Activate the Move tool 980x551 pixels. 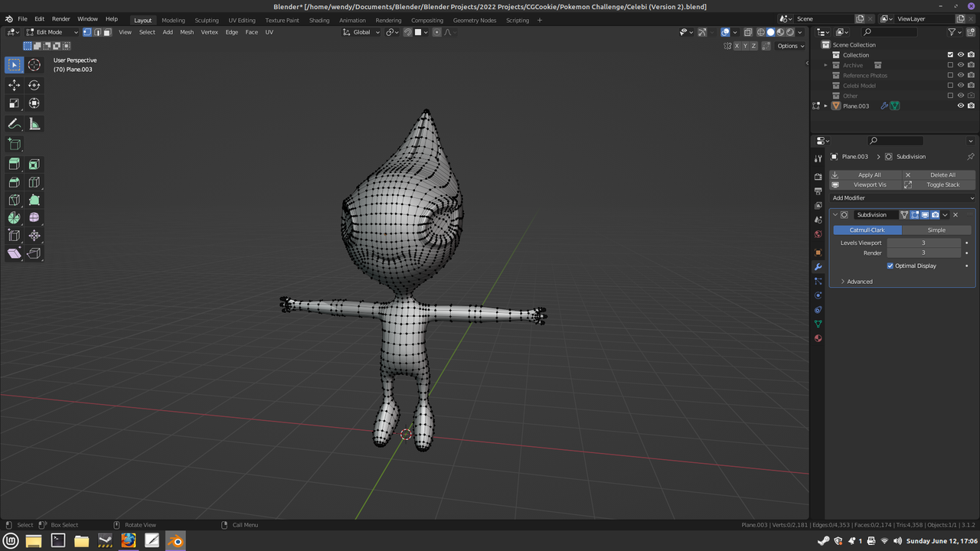(x=14, y=85)
